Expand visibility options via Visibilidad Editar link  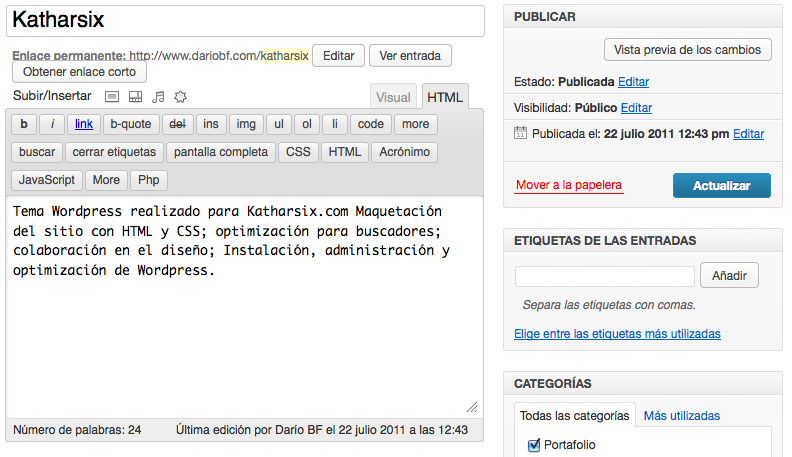click(636, 107)
